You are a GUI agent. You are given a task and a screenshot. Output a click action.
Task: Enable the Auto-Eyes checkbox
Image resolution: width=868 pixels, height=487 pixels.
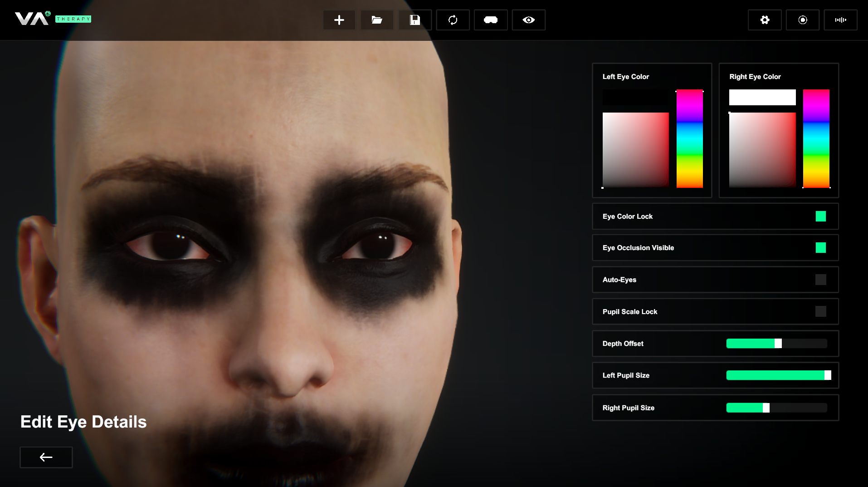pyautogui.click(x=820, y=280)
